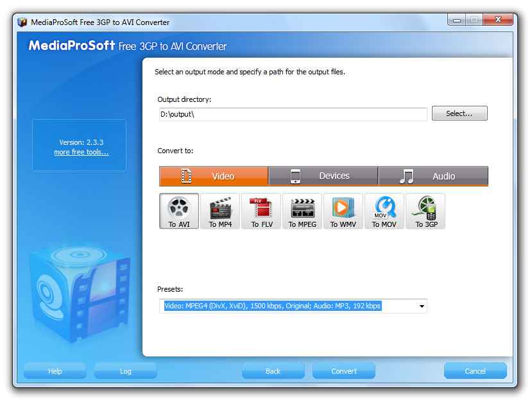Select the To 3GP format icon
Screen dimensions: 532x400
pyautogui.click(x=425, y=211)
